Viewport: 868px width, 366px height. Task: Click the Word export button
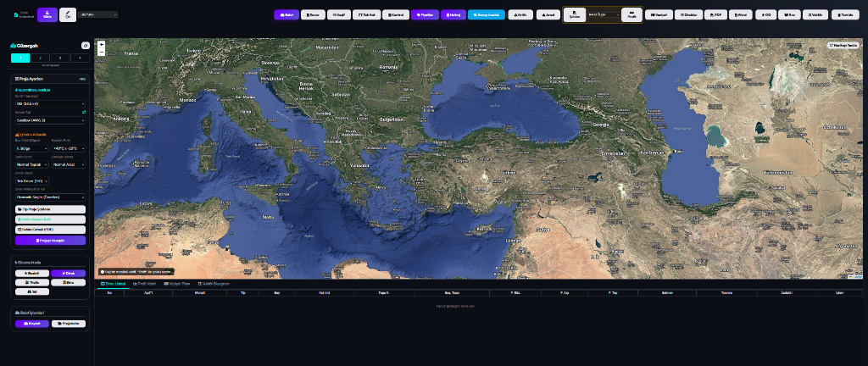point(740,14)
